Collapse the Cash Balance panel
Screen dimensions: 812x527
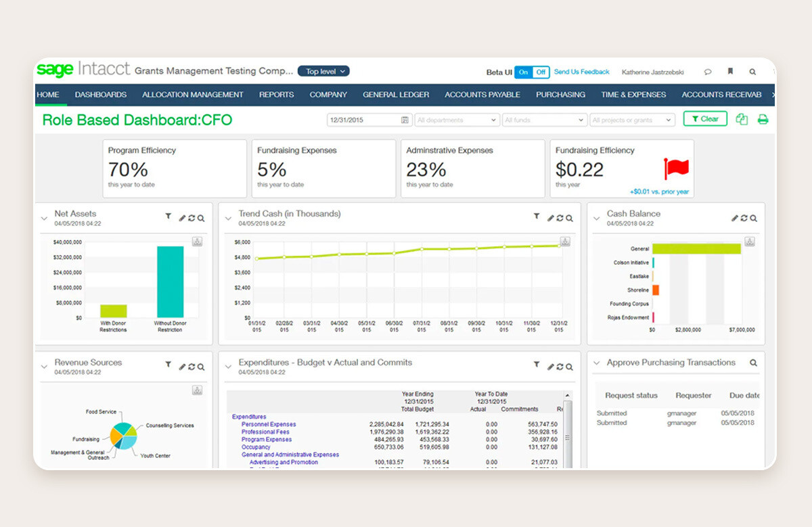pos(597,219)
